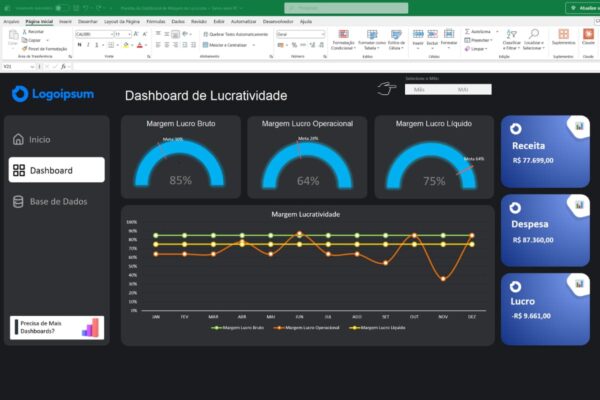Click the chart icon on Lucro card
This screenshot has height=400, width=600.
click(579, 284)
